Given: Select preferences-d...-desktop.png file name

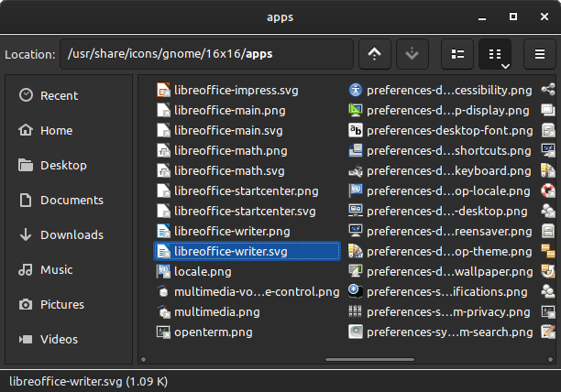Looking at the screenshot, I should 446,212.
